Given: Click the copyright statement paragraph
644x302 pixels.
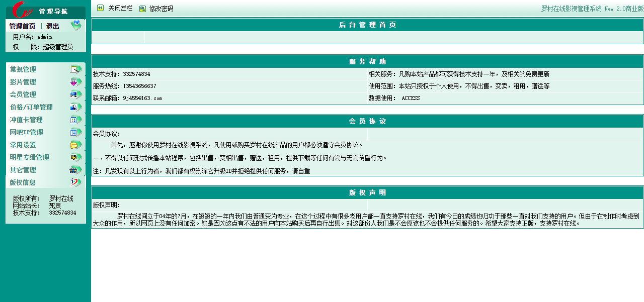Looking at the screenshot, I should tap(367, 220).
